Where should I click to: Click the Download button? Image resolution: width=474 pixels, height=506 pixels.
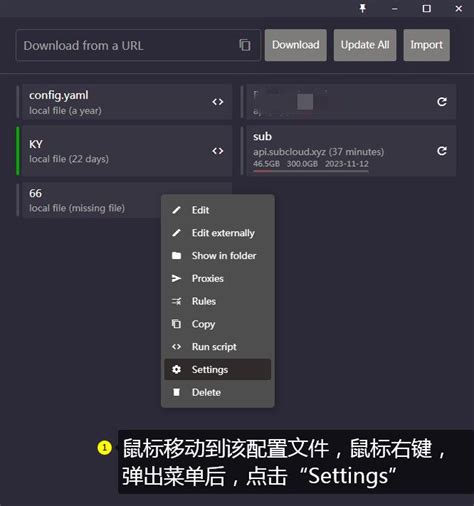[x=296, y=45]
